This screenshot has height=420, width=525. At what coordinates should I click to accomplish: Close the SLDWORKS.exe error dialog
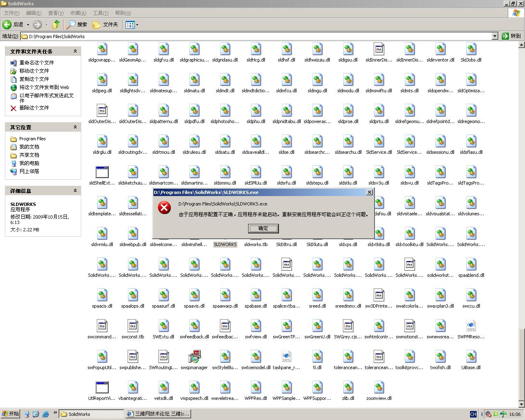[369, 192]
